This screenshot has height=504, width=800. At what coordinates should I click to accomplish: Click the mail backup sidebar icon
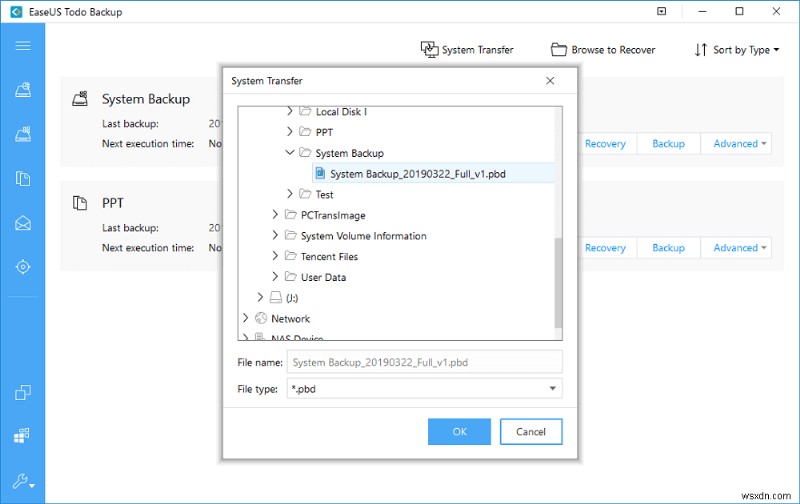click(x=22, y=223)
